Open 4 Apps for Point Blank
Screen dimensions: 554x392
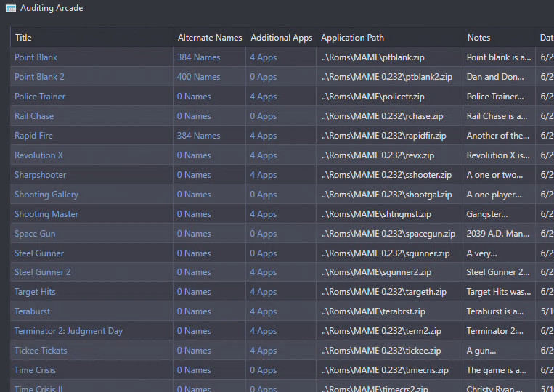(x=264, y=57)
